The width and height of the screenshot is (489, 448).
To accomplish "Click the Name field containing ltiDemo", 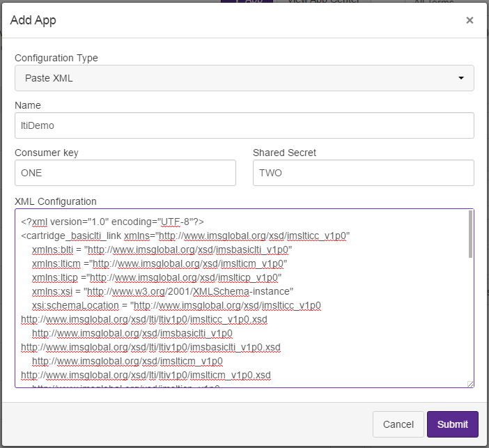I will (244, 125).
